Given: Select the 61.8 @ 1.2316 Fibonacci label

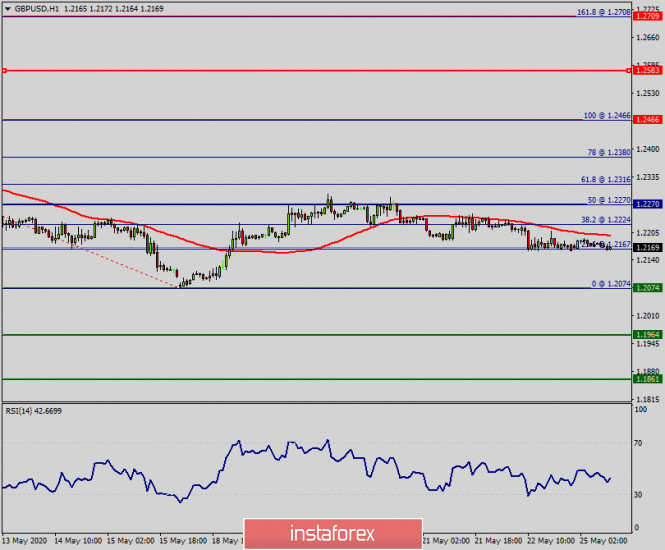Looking at the screenshot, I should [x=604, y=180].
